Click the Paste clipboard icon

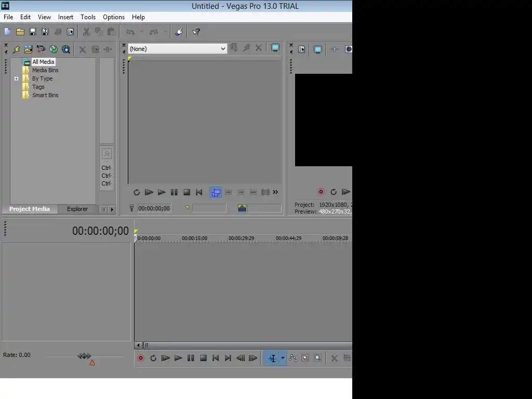pyautogui.click(x=111, y=32)
